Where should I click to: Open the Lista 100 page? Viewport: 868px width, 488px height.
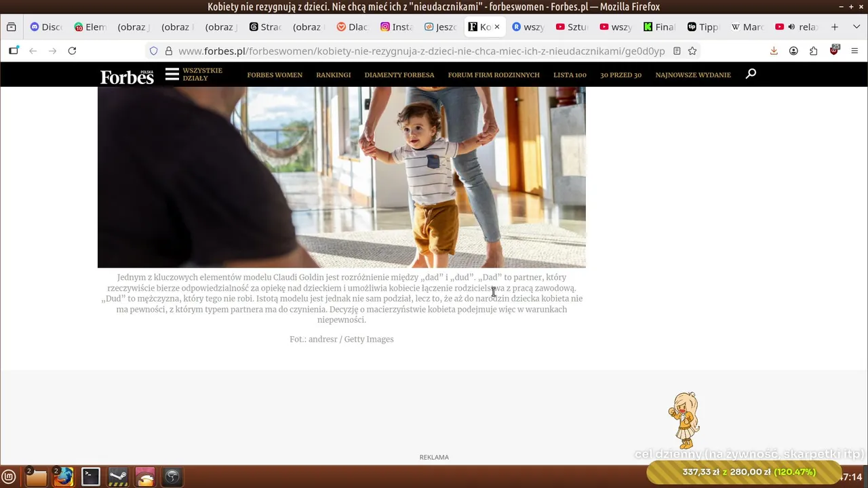click(x=570, y=75)
